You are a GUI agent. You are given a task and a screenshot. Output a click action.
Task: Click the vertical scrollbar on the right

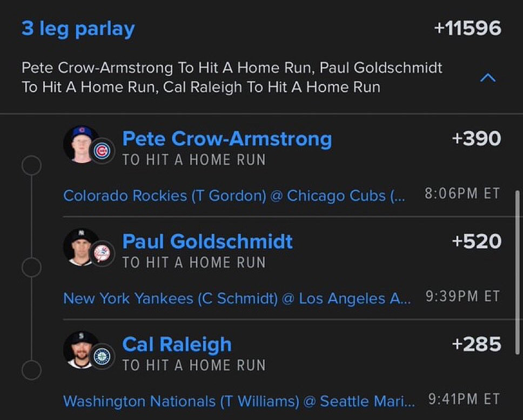point(517,270)
